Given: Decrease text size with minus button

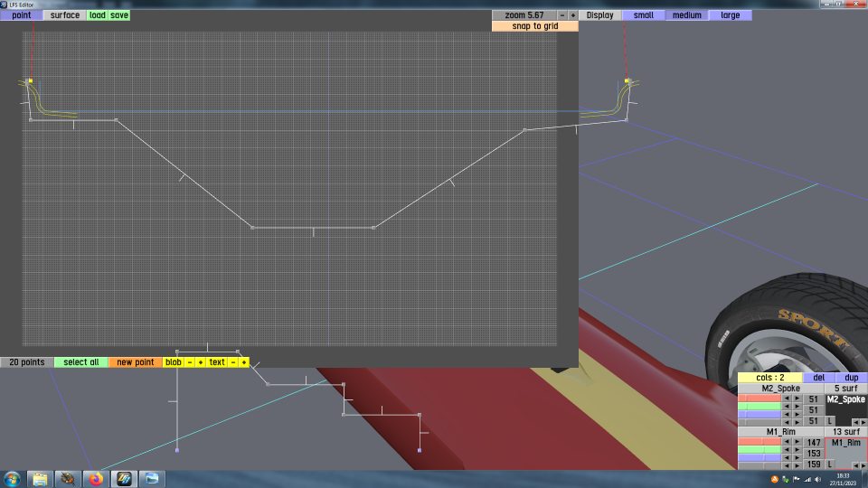Looking at the screenshot, I should [233, 361].
